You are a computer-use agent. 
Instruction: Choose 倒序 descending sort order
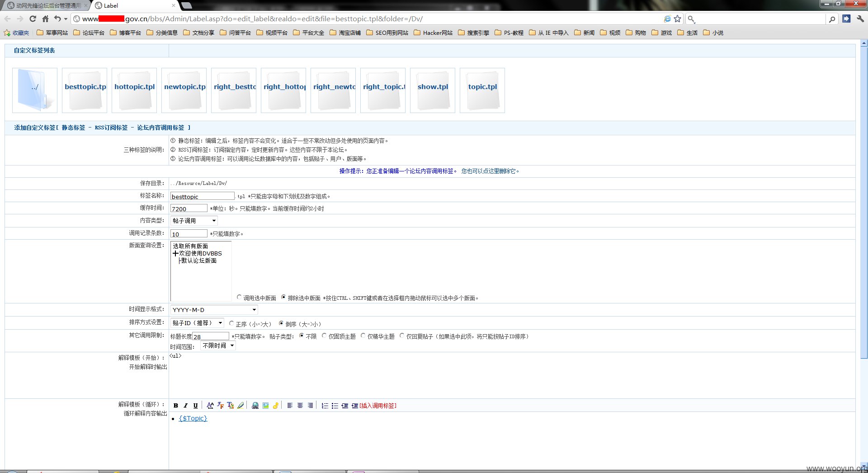click(281, 323)
